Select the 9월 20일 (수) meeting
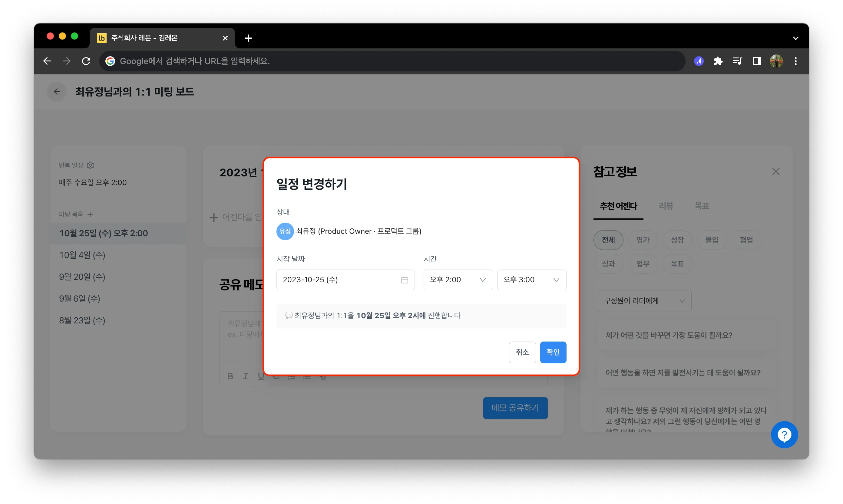This screenshot has height=504, width=843. click(x=118, y=277)
